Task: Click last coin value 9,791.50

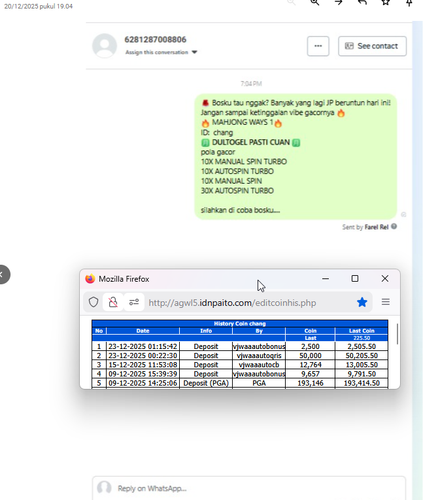Action: 362,374
